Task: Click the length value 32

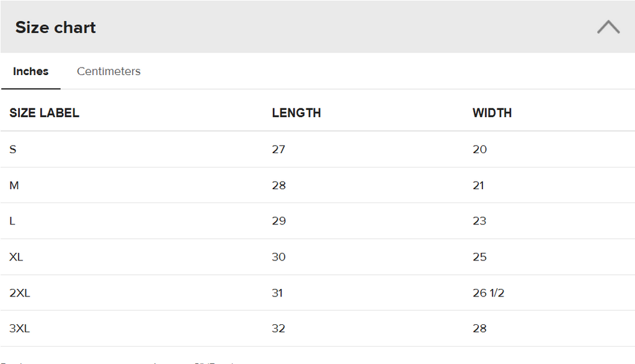Action: [278, 329]
